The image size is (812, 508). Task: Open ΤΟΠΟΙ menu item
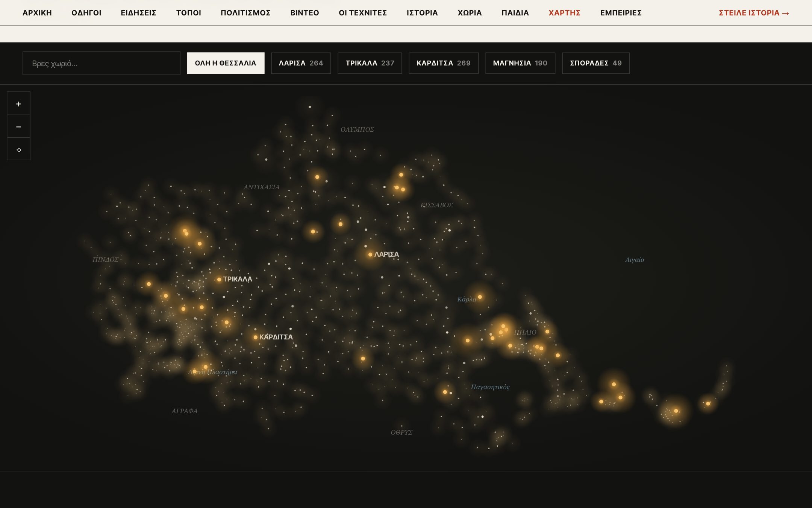(x=189, y=13)
